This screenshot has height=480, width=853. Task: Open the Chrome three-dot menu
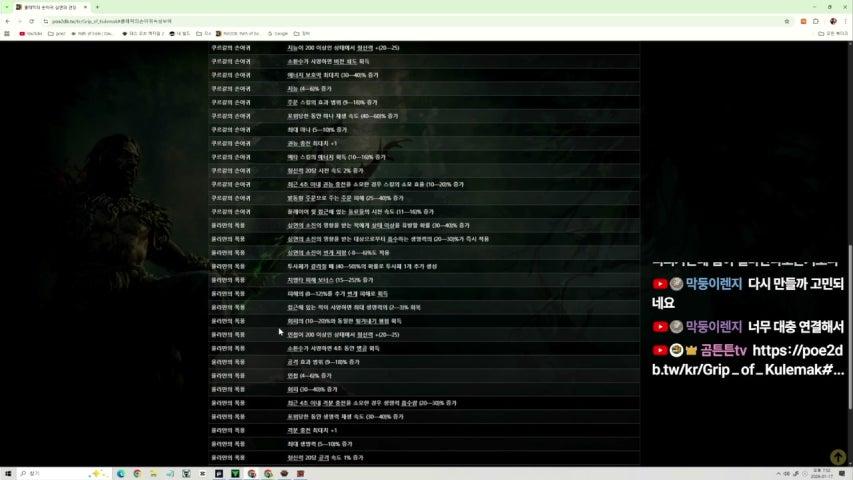[846, 21]
